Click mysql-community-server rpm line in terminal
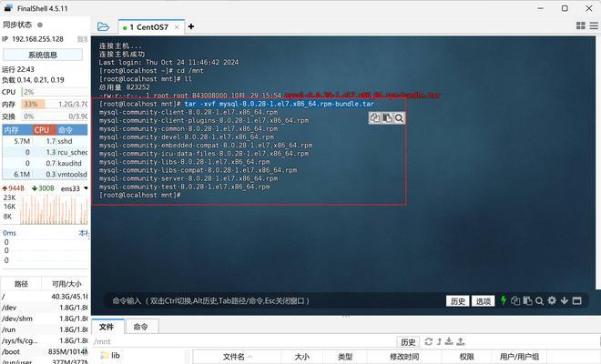 [188, 178]
